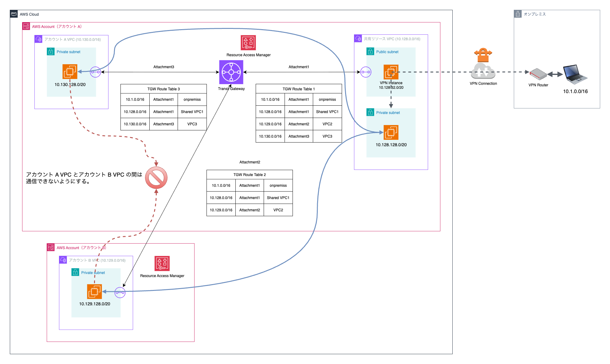Select Account B Resource Access Manager icon
This screenshot has width=610, height=364.
point(162,264)
